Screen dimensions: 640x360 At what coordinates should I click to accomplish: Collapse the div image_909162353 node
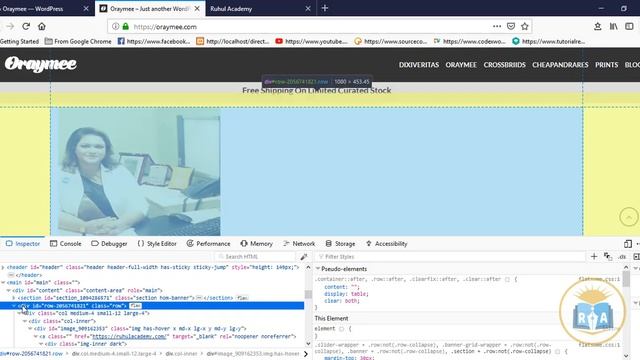coord(30,329)
